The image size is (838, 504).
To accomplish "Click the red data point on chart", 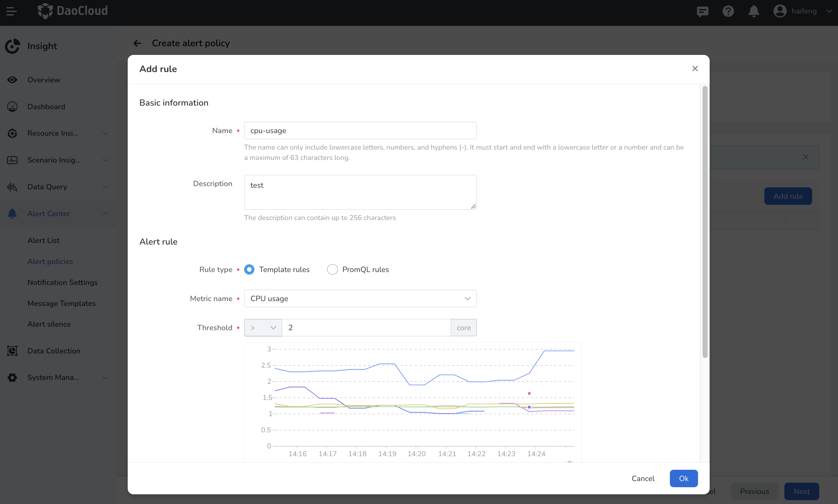I will [x=529, y=393].
